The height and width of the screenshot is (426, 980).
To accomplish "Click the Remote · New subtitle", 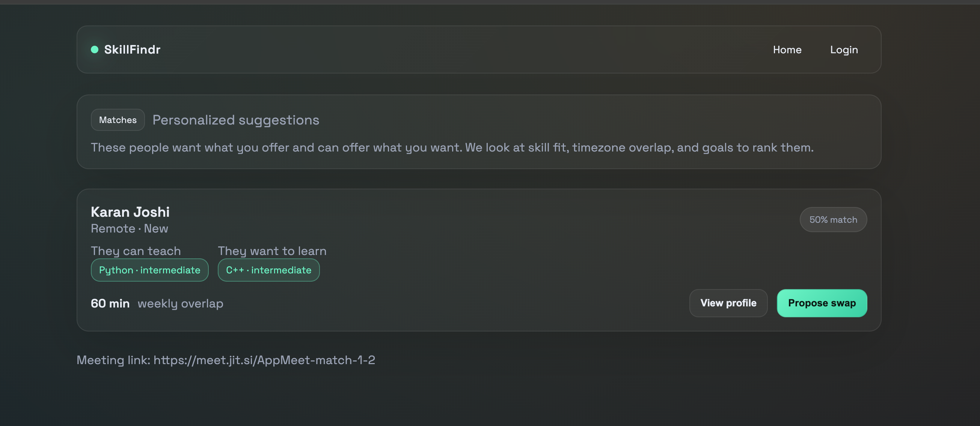I will (129, 229).
